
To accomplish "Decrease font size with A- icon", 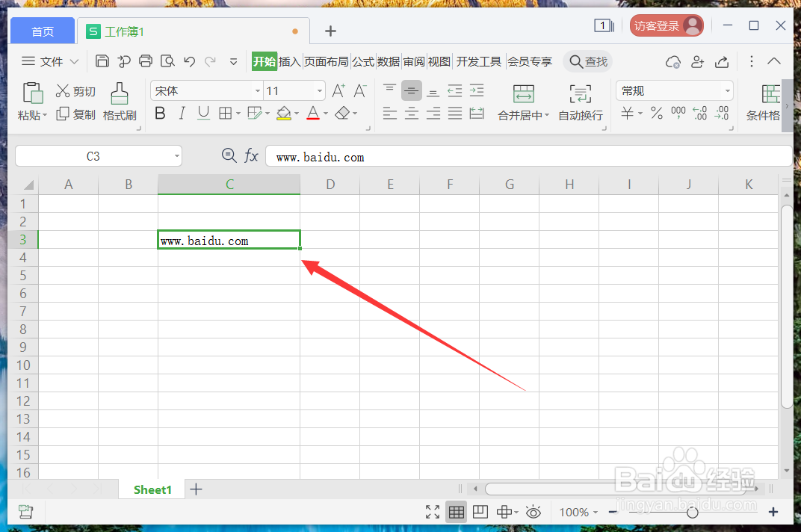I will coord(360,91).
